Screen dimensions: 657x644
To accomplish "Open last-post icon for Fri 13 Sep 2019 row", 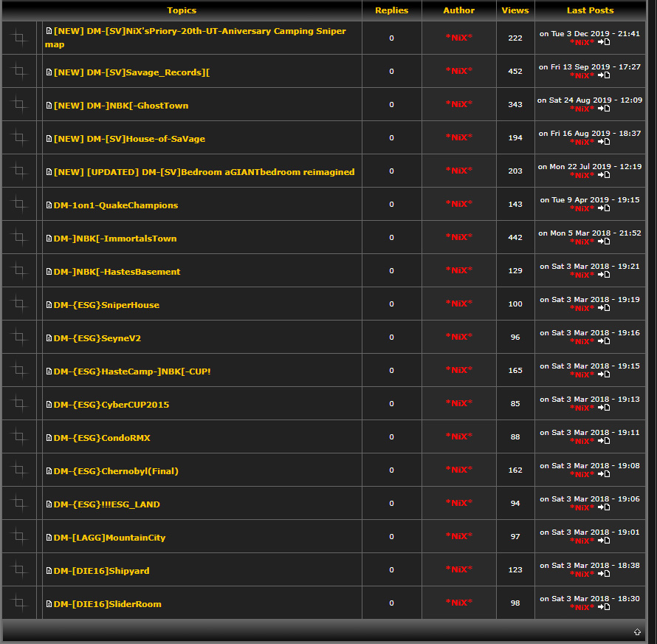I will [604, 75].
